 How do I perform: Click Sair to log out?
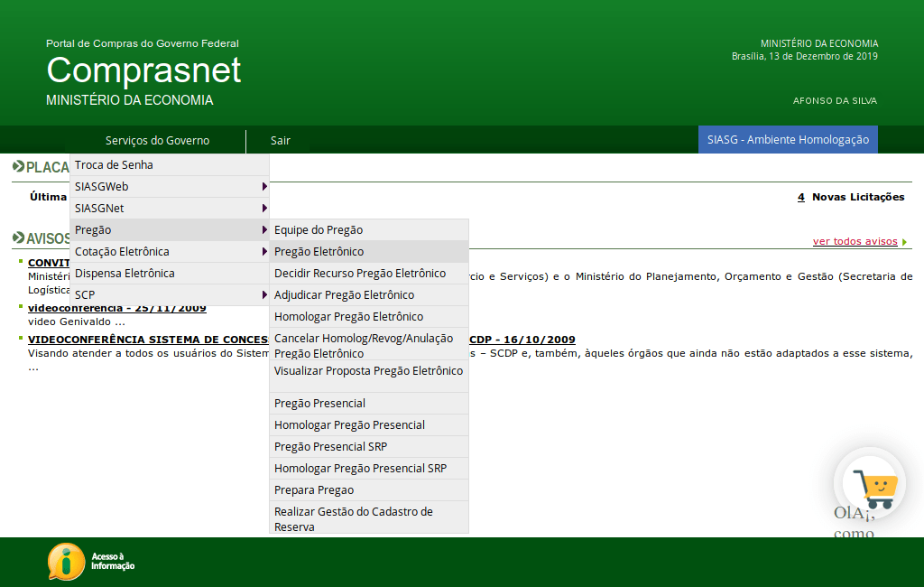click(x=281, y=140)
